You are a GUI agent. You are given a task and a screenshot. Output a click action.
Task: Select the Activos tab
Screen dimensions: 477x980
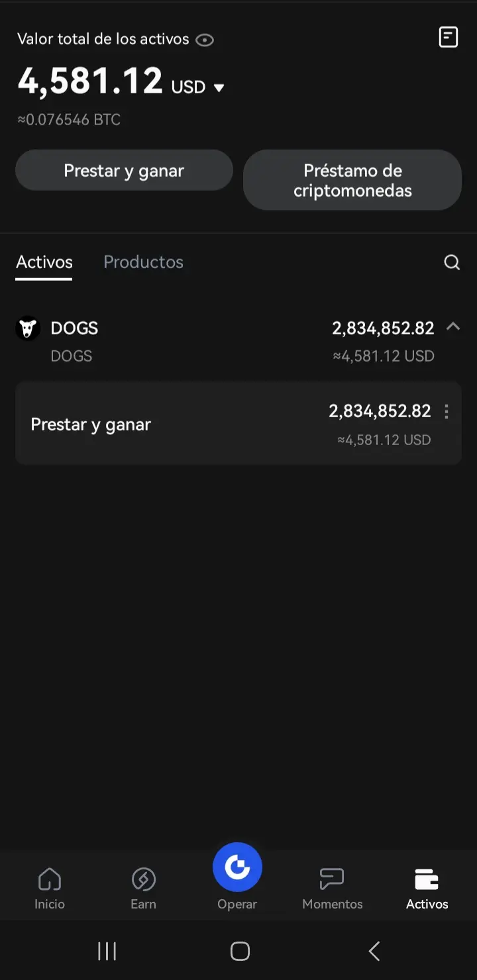[x=44, y=262]
